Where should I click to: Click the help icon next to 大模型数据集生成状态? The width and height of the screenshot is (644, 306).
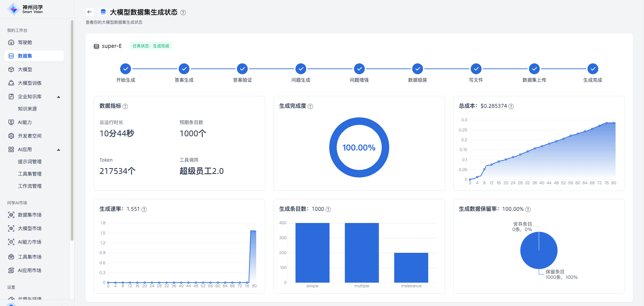tap(183, 13)
